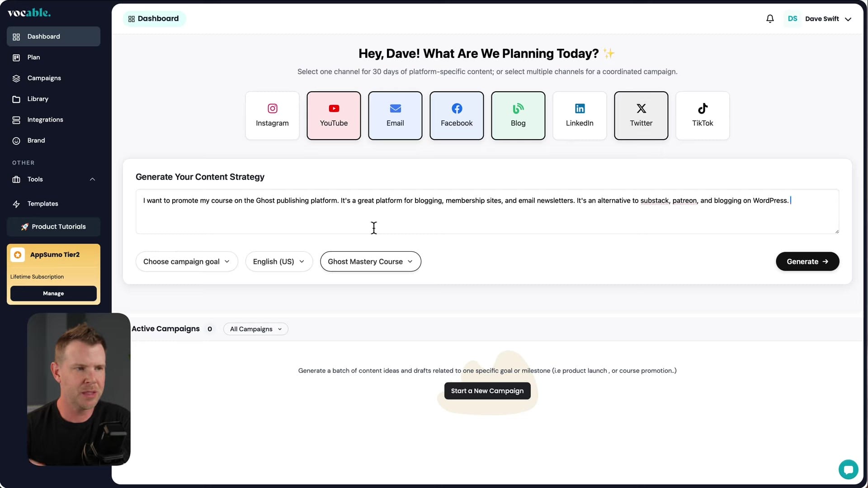Click the Brand smiley icon
This screenshot has height=488, width=868.
[x=16, y=141]
